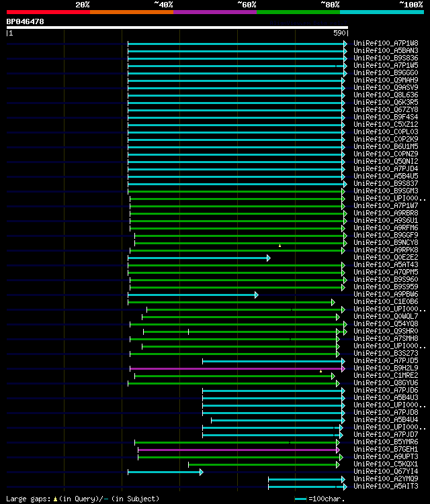The width and height of the screenshot is (430, 504).
Task: Click the white query sequence bar
Action: tap(177, 28)
